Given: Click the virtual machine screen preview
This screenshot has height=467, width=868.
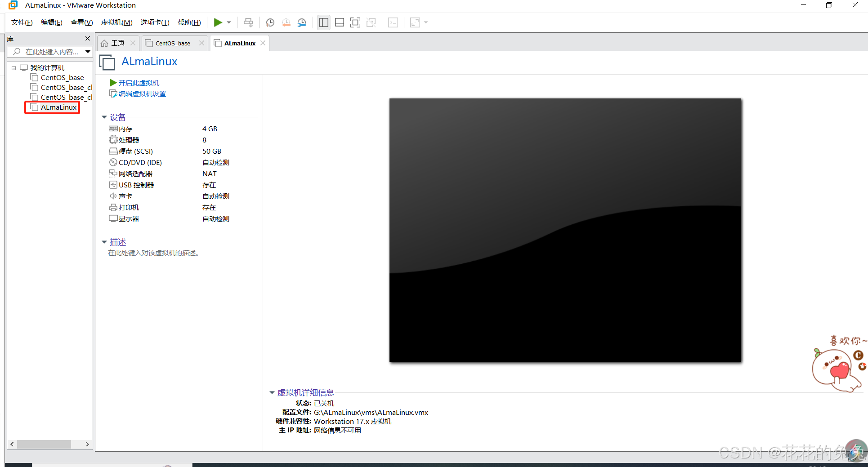Looking at the screenshot, I should point(565,230).
